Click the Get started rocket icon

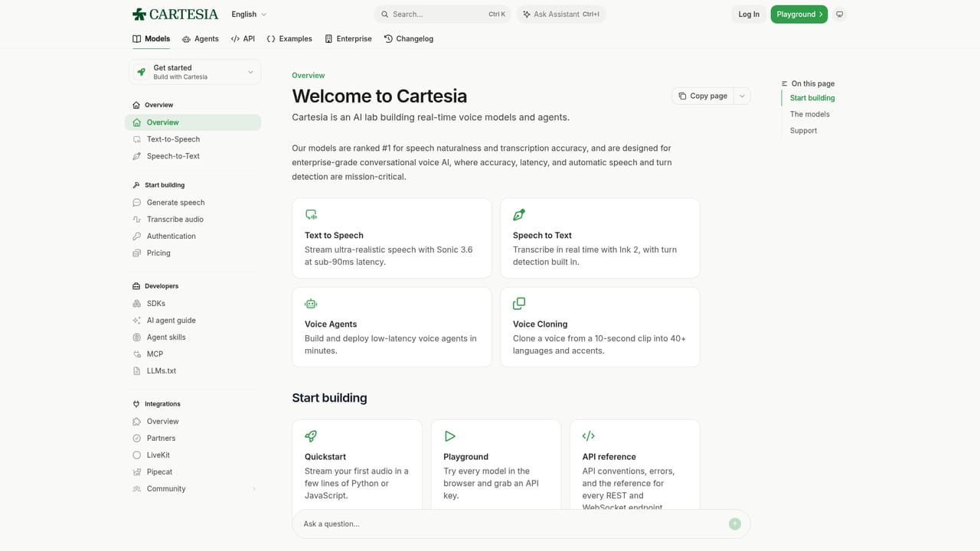pyautogui.click(x=141, y=72)
